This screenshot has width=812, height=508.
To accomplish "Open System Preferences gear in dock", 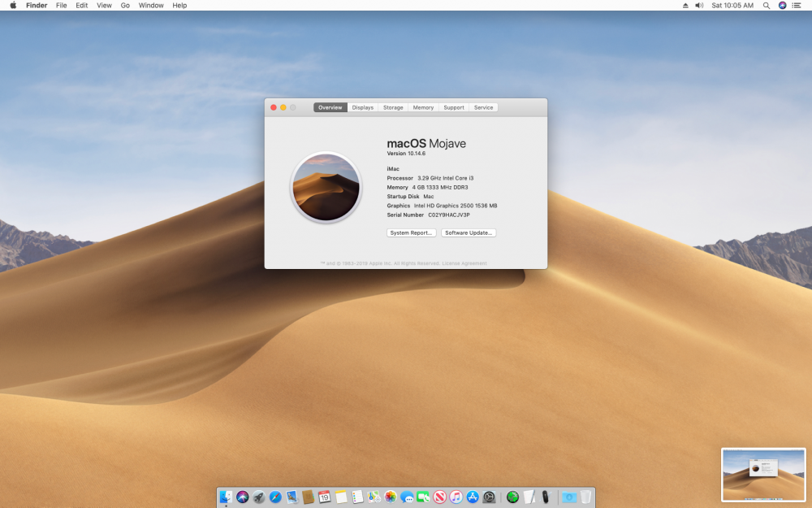I will point(489,497).
